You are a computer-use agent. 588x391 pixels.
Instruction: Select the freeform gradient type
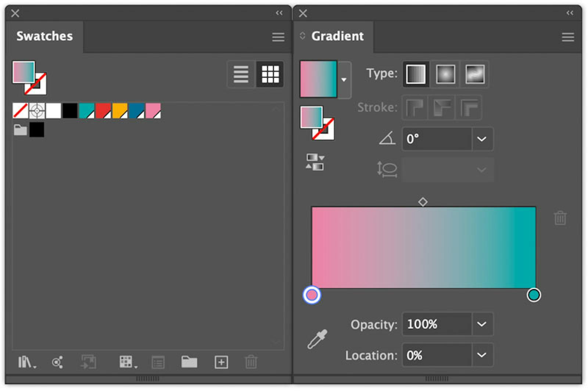click(474, 74)
